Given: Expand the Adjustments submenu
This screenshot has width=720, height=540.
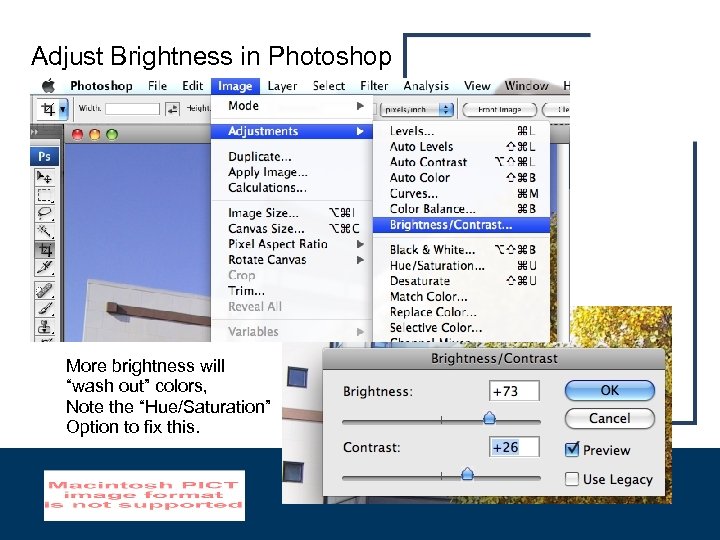Looking at the screenshot, I should 292,131.
